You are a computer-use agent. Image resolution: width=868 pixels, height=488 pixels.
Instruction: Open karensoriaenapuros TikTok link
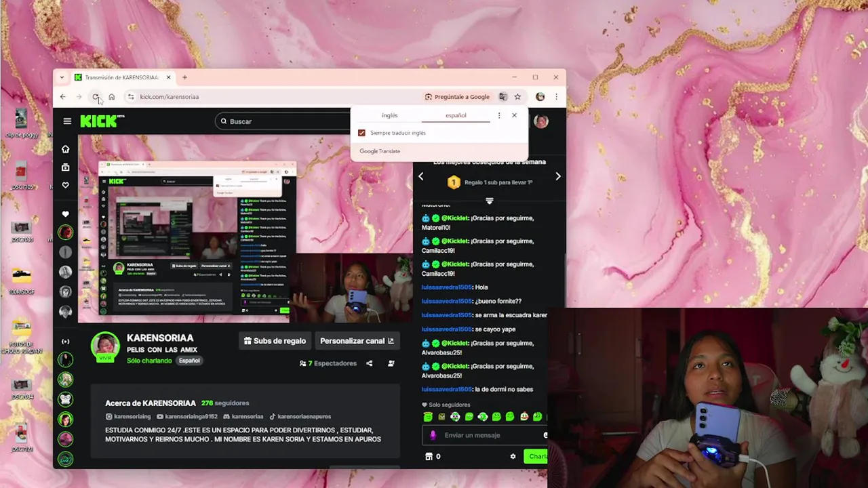(x=300, y=417)
